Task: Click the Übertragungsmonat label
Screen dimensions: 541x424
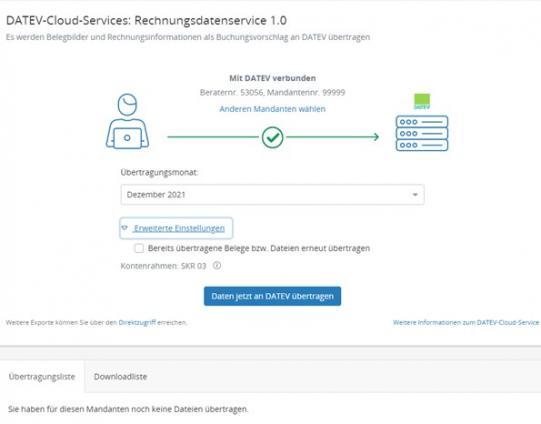Action: pos(159,172)
